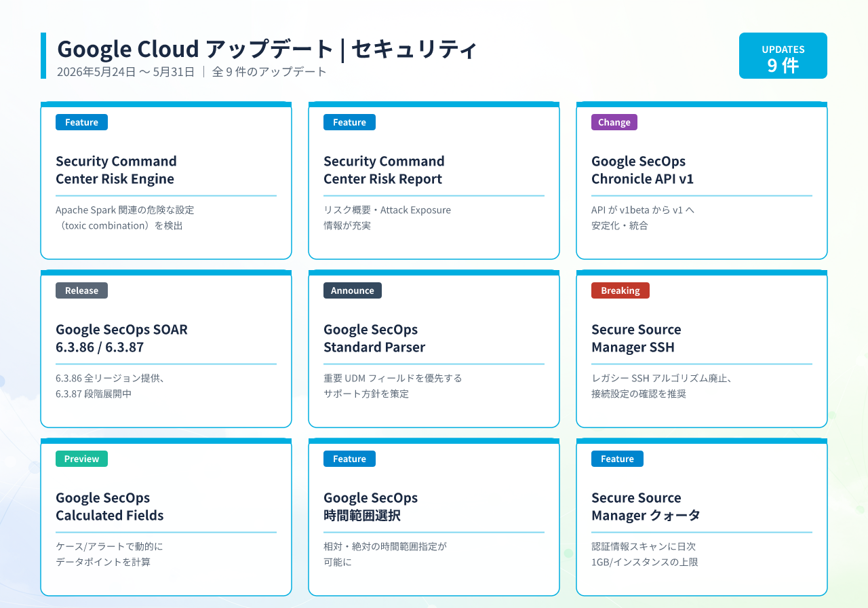Open Google SecOps Standard Parser title
The width and height of the screenshot is (868, 608).
click(x=374, y=338)
